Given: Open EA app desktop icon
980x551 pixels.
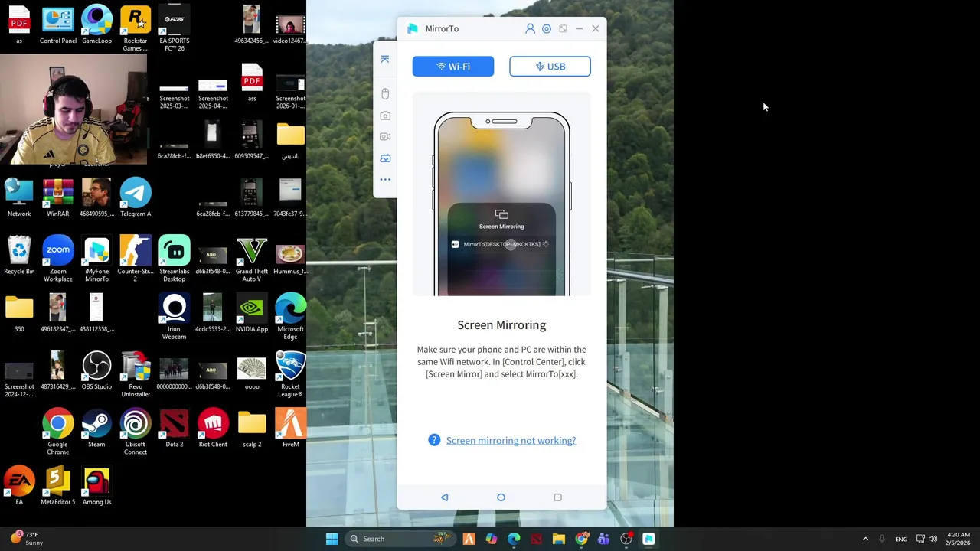Looking at the screenshot, I should point(19,486).
